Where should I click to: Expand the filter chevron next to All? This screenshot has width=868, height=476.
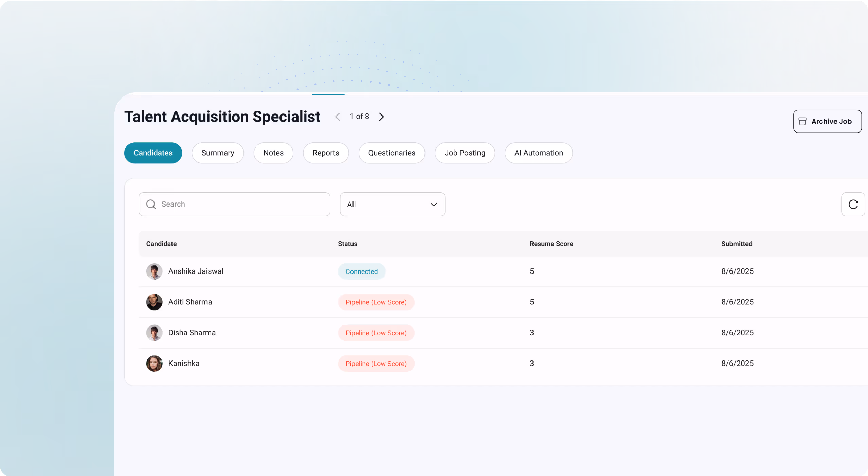pyautogui.click(x=433, y=205)
